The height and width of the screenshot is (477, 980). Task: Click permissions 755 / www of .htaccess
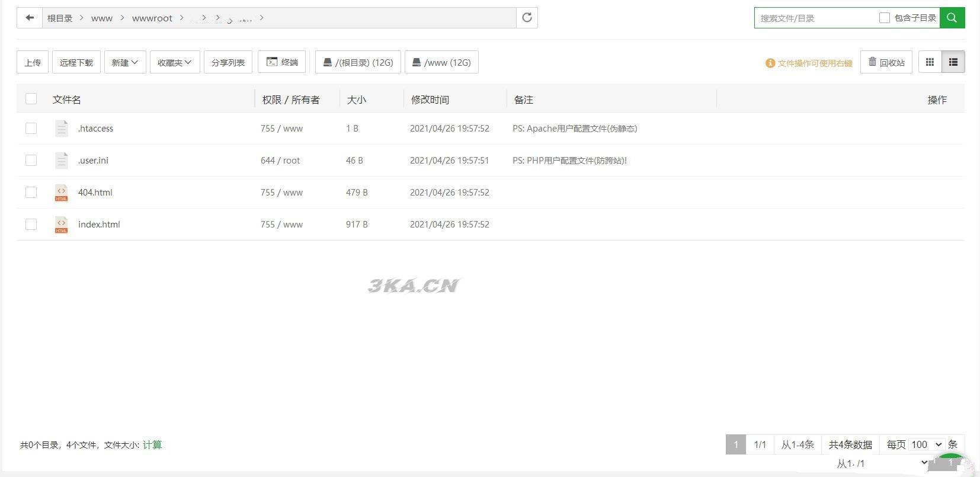pyautogui.click(x=281, y=129)
